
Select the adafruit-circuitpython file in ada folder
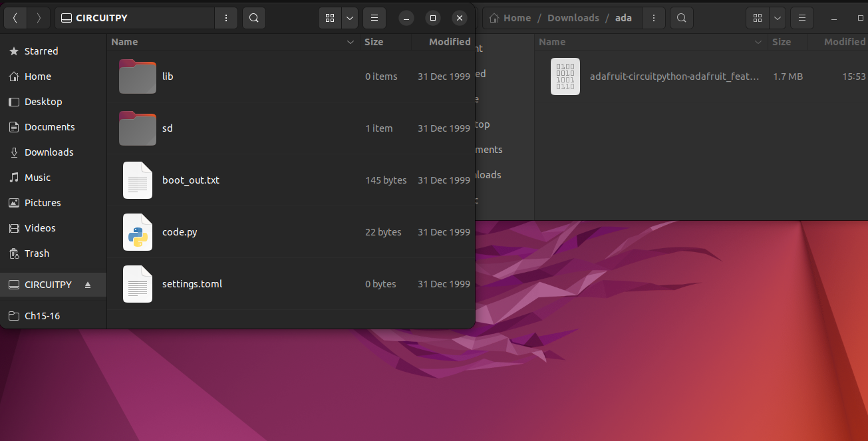(x=674, y=76)
